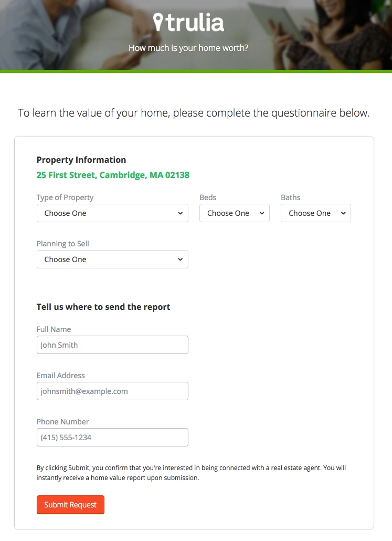Image resolution: width=392 pixels, height=541 pixels.
Task: Open the Baths dropdown selector
Action: coord(316,213)
